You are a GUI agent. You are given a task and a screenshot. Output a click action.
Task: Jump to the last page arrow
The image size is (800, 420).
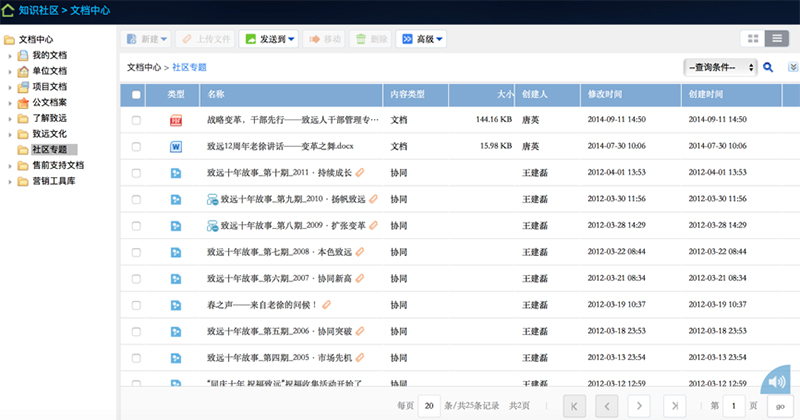675,405
